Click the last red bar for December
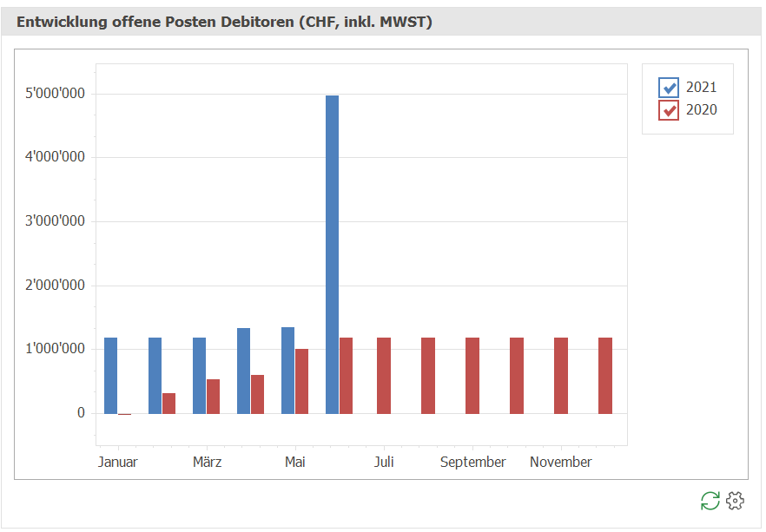Image resolution: width=766 pixels, height=532 pixels. 605,376
